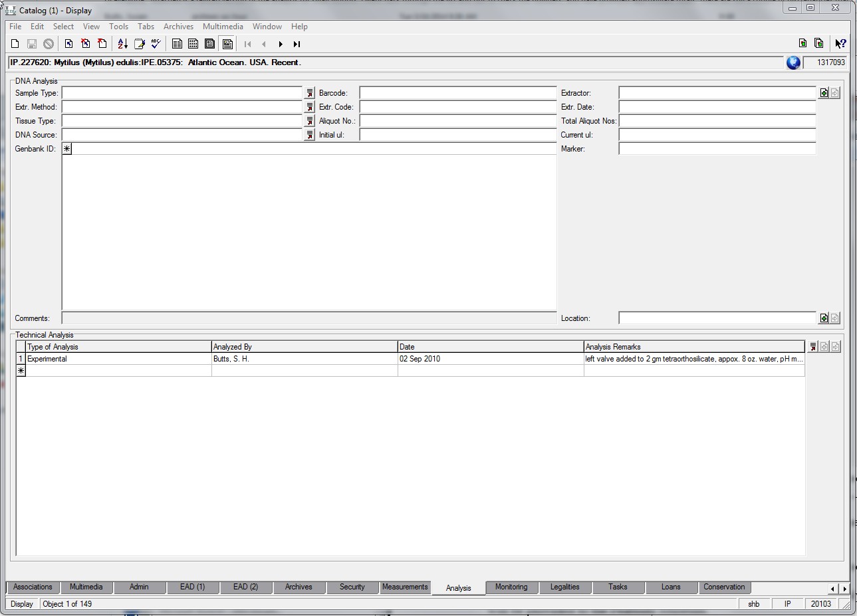Switch to the Admin tab
The width and height of the screenshot is (857, 616).
(x=139, y=587)
